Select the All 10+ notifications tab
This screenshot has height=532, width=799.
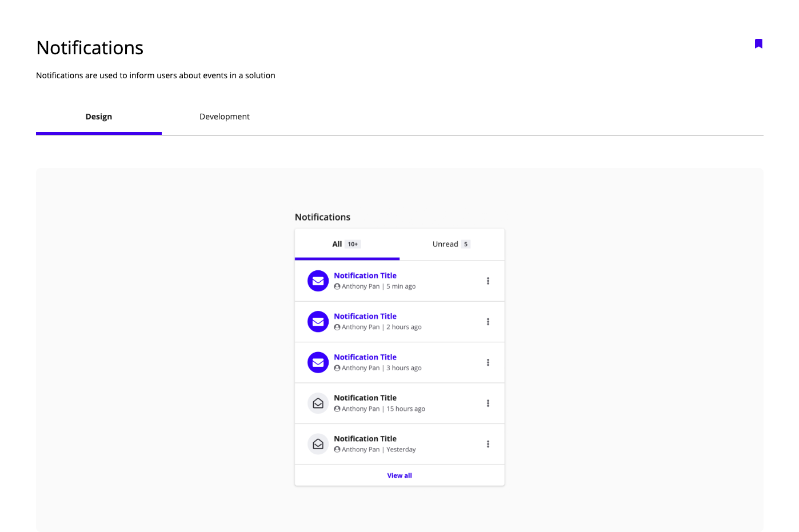coord(347,244)
